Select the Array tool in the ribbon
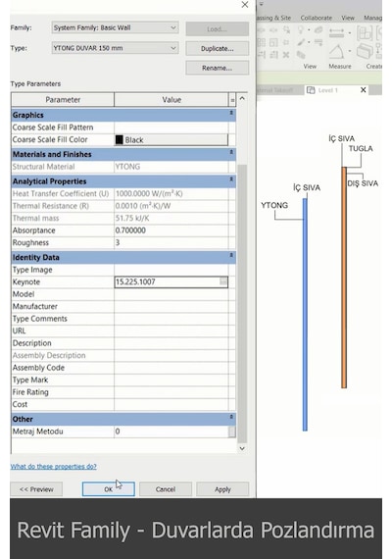Screen dimensions: 392x559 262,42
